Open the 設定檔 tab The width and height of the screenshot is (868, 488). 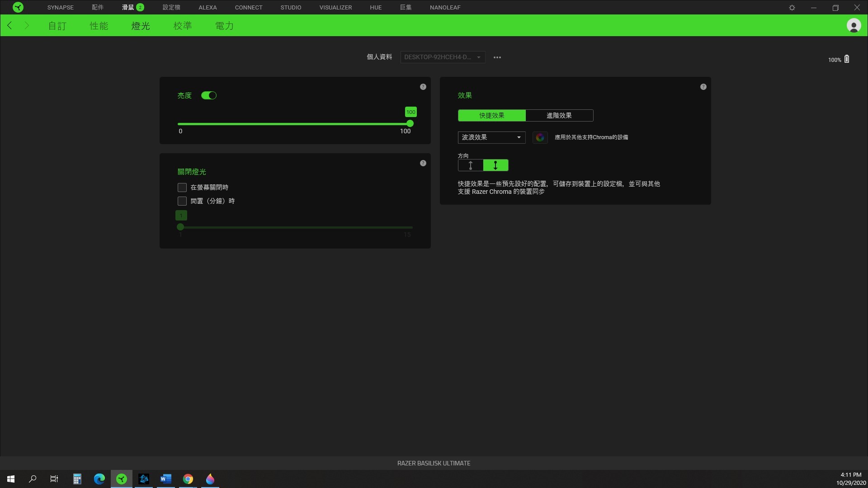171,7
